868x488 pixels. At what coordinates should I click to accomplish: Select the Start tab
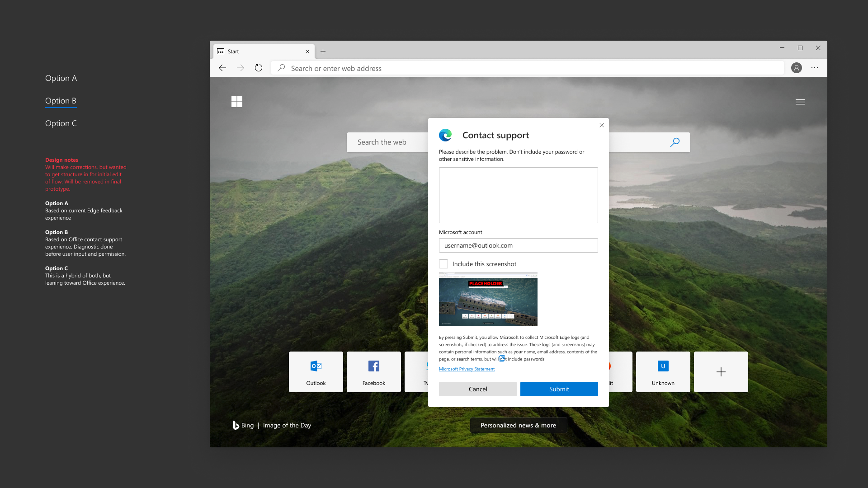click(x=264, y=52)
